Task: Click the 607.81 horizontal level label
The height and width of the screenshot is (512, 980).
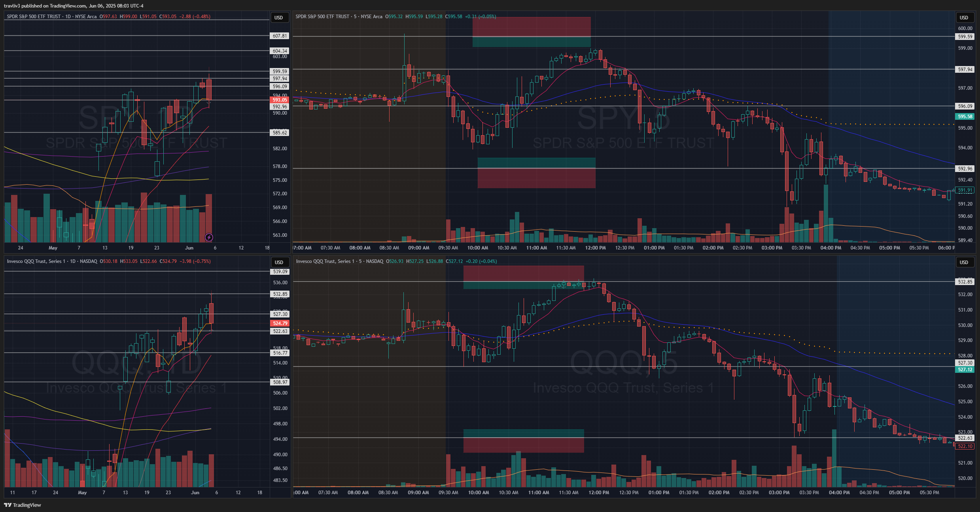Action: pos(280,36)
